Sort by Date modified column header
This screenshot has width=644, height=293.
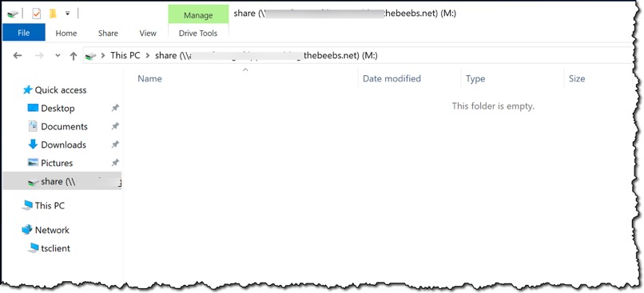coord(392,79)
